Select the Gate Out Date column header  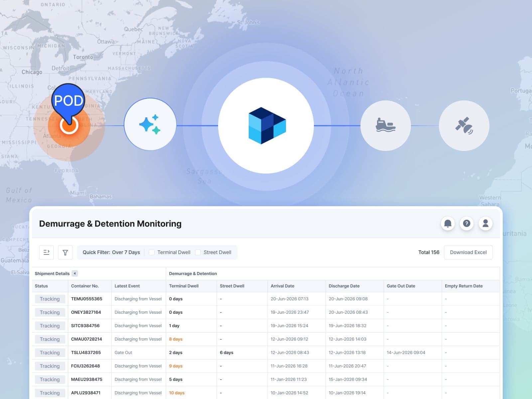tap(401, 286)
